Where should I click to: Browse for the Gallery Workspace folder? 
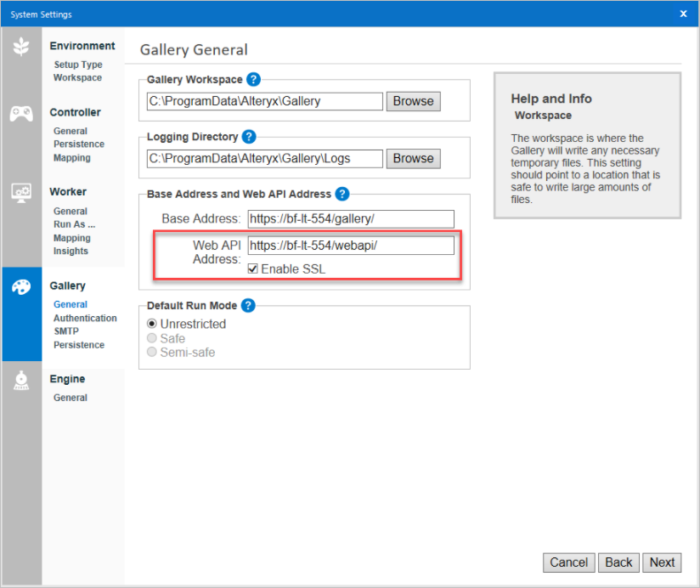click(413, 101)
